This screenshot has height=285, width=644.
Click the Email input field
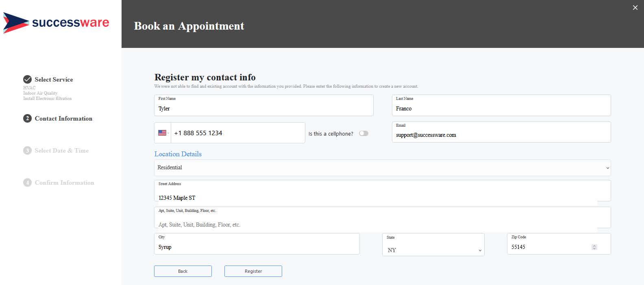click(x=501, y=132)
